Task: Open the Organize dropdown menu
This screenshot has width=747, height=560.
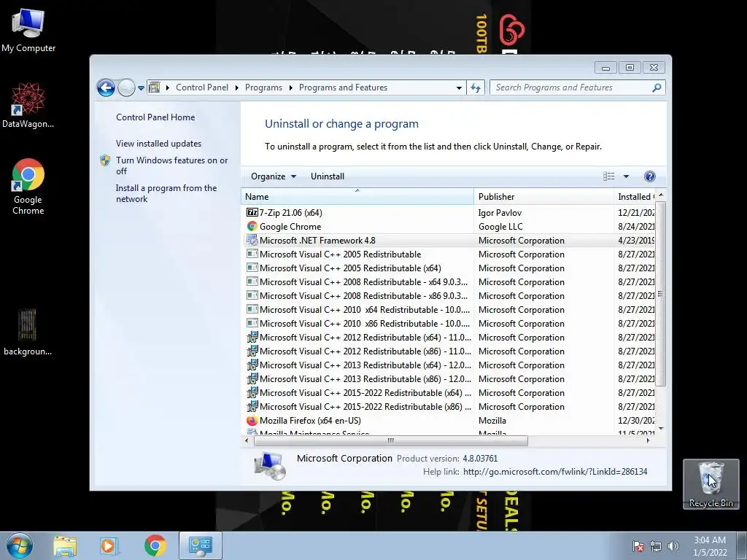Action: pos(274,176)
